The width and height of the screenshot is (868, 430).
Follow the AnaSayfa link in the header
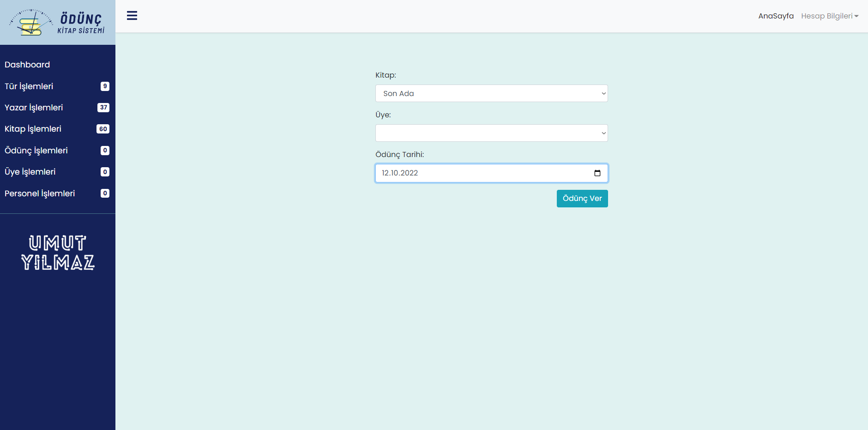(x=776, y=16)
